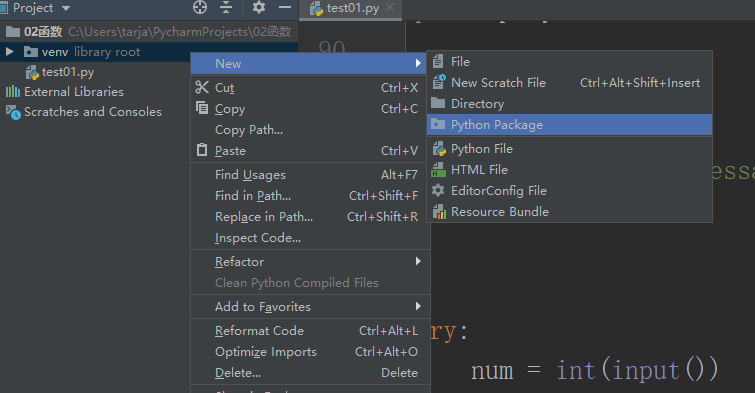Click 'int(input())' in the editor

638,370
